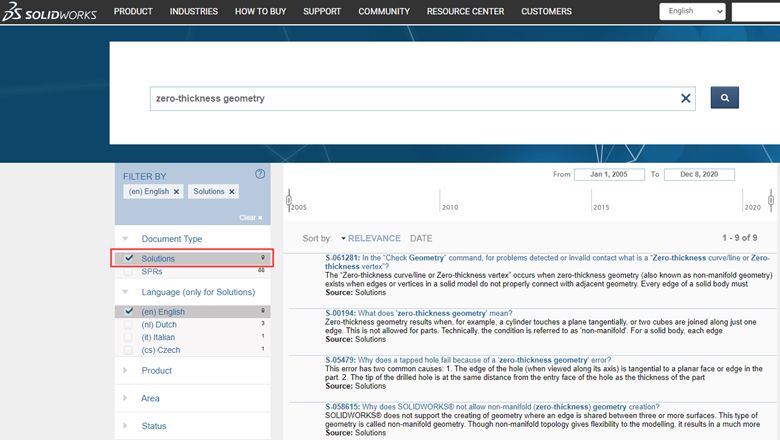Remove the (en) English filter tag
This screenshot has width=780, height=440.
177,192
